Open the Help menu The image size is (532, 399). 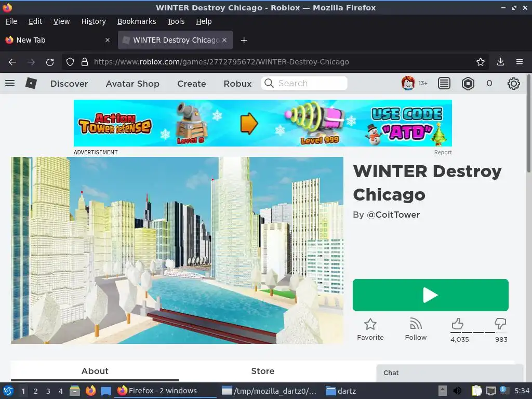[x=204, y=21]
